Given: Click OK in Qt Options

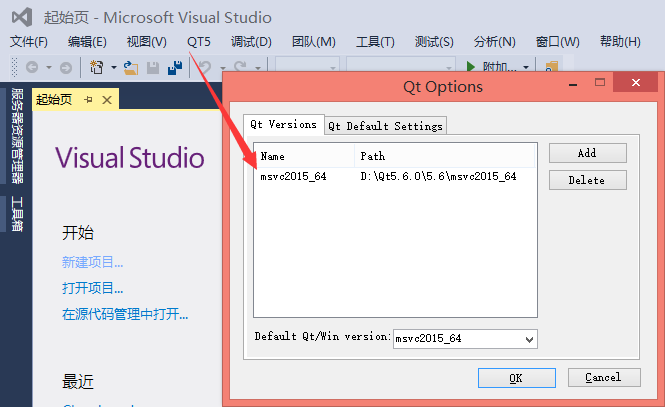Looking at the screenshot, I should [x=517, y=378].
